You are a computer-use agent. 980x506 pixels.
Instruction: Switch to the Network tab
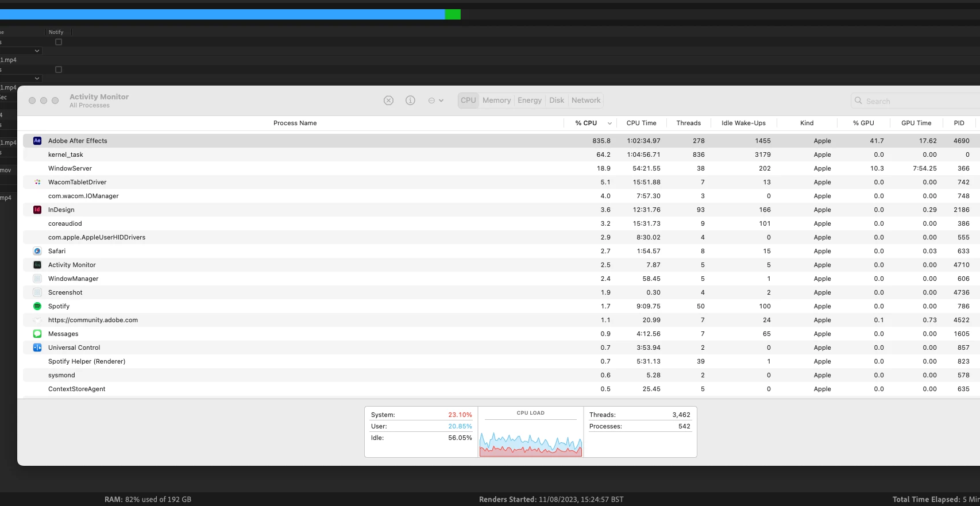(586, 101)
